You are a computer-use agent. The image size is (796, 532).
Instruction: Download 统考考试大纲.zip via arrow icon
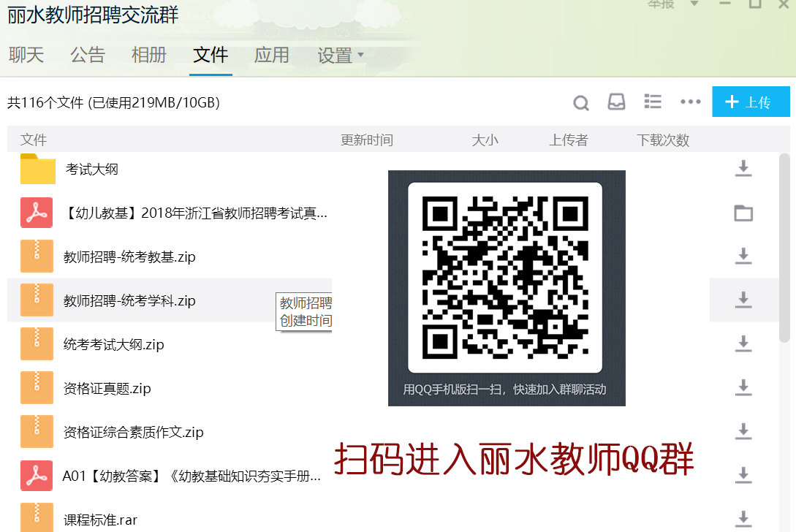tap(743, 343)
